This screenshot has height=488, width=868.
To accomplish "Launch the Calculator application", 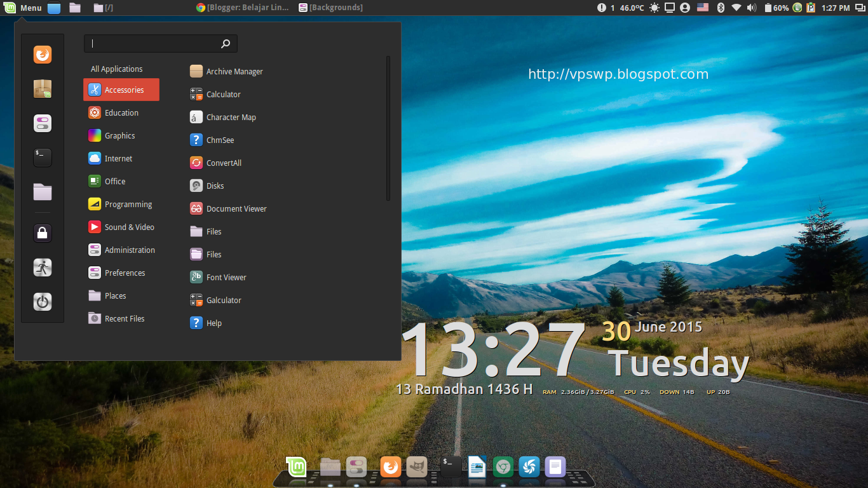I will (x=224, y=94).
